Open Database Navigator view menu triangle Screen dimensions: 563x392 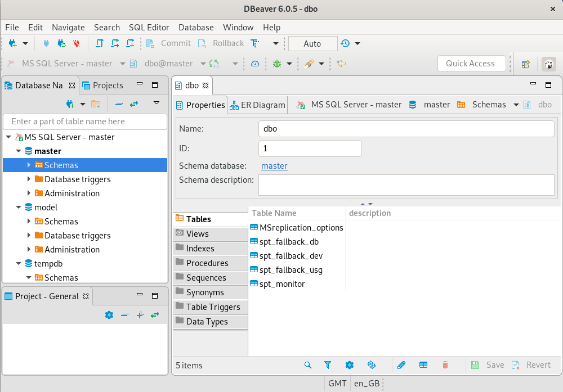coord(157,103)
